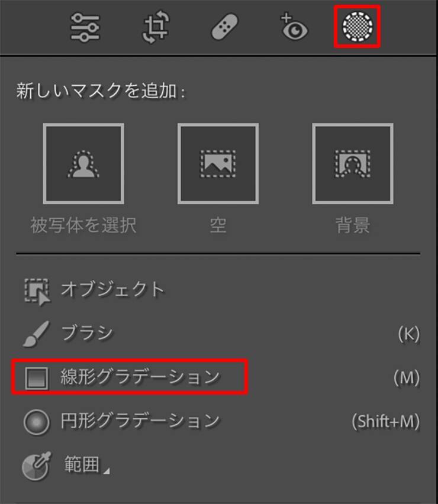Click the 被写体を選択 text label
The height and width of the screenshot is (504, 438).
[x=83, y=225]
